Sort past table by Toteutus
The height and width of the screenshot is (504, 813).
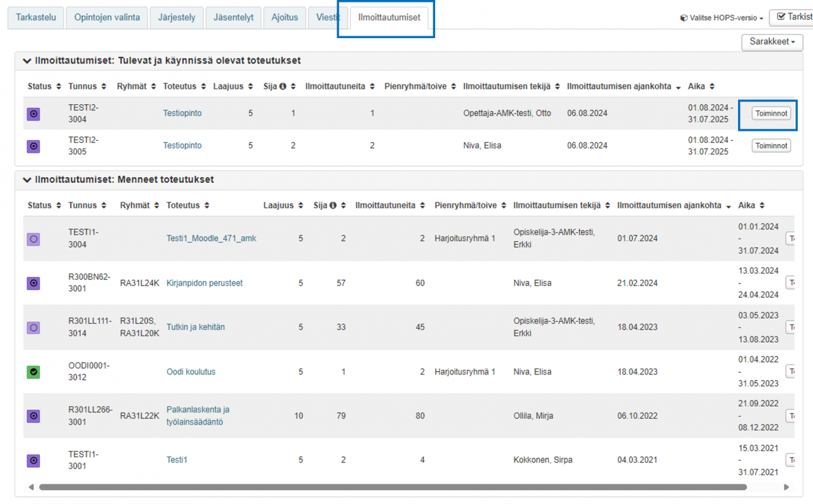pyautogui.click(x=188, y=206)
